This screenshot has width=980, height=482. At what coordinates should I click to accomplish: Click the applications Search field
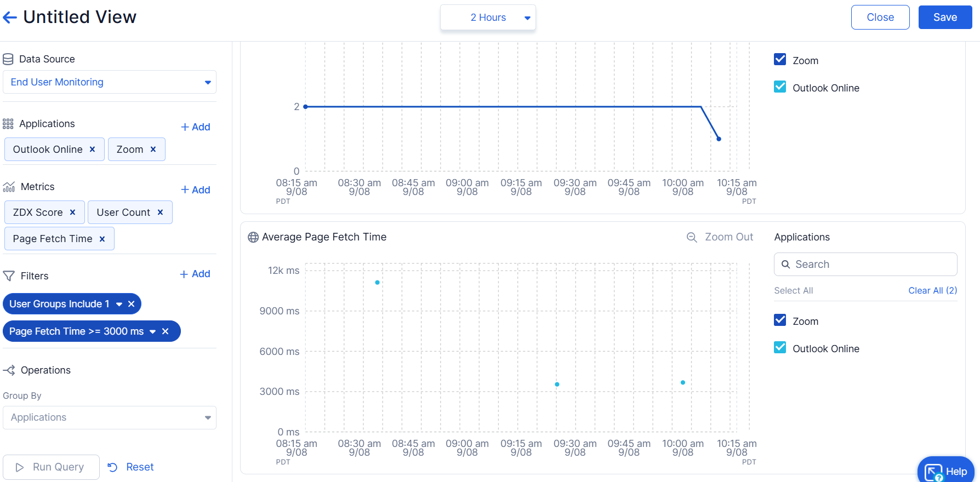[866, 265]
